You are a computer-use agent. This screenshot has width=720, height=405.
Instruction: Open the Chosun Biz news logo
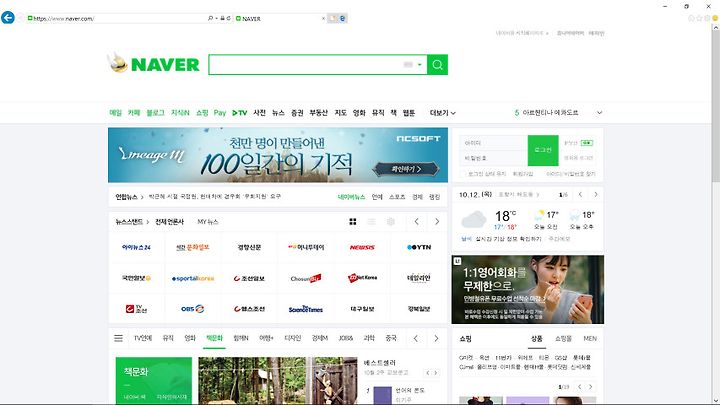click(306, 278)
